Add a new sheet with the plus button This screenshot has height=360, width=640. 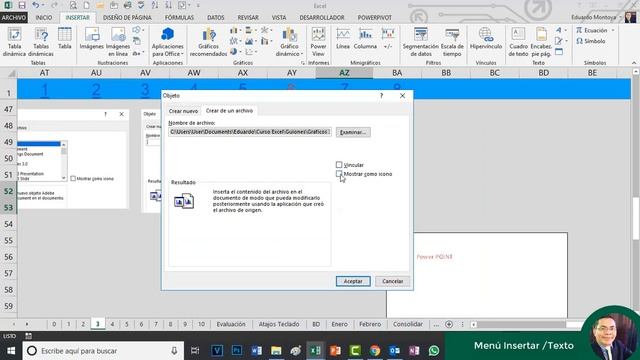(x=449, y=324)
